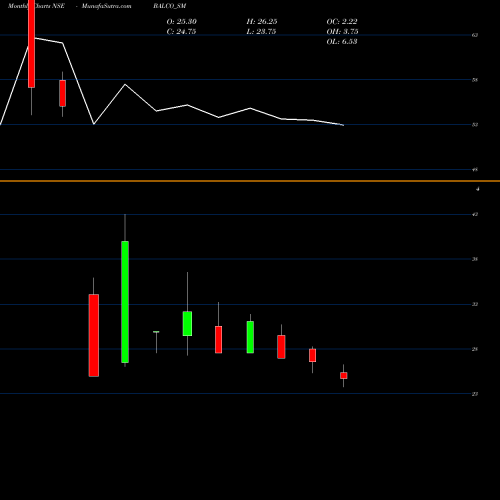Click the 36 price axis label
The width and height of the screenshot is (500, 500).
pos(475,259)
